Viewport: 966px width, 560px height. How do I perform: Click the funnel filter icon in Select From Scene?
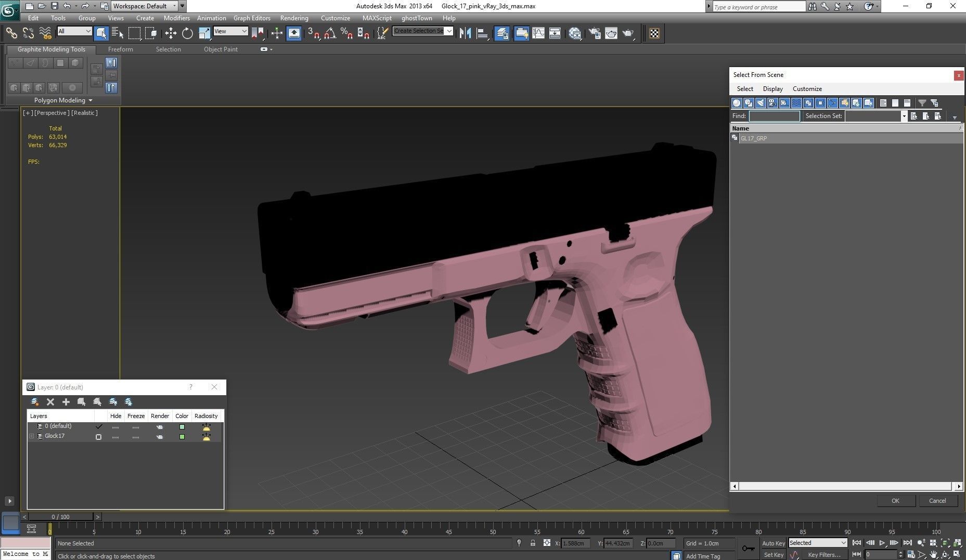click(922, 103)
